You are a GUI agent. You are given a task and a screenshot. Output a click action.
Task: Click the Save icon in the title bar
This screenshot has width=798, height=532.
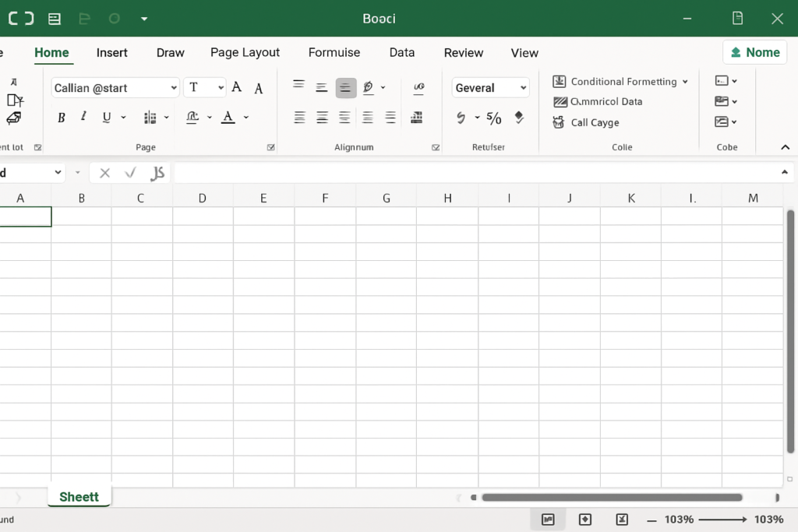pyautogui.click(x=54, y=19)
